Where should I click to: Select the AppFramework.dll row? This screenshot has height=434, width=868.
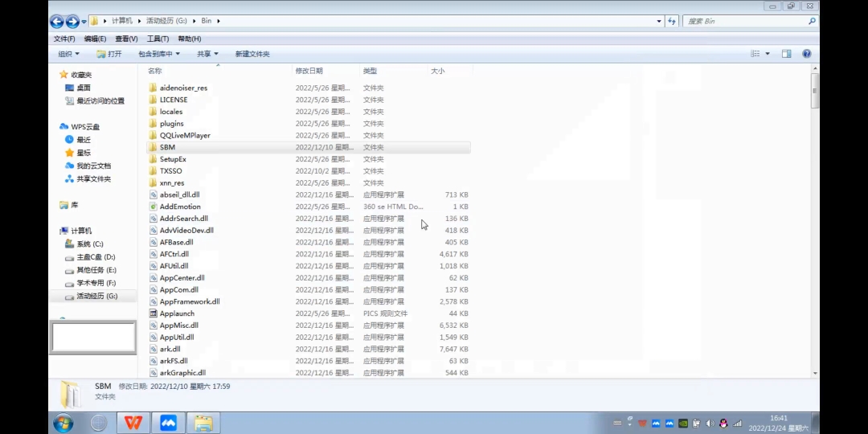(309, 301)
